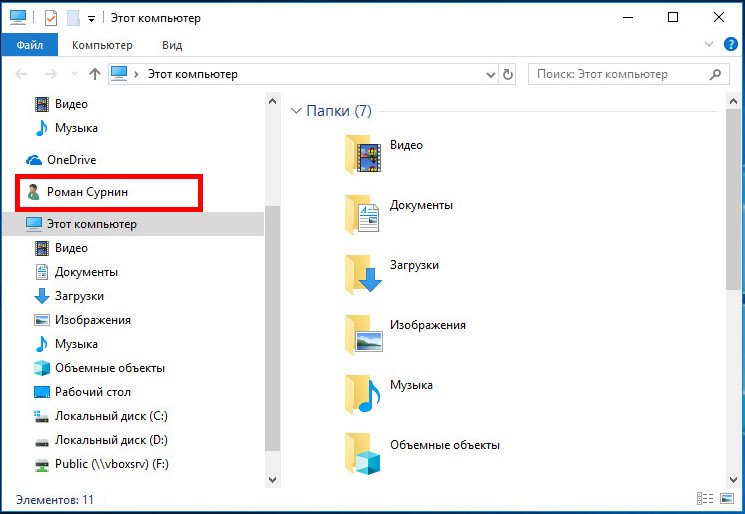Refresh the Этот компьютер view
The width and height of the screenshot is (745, 514).
508,75
